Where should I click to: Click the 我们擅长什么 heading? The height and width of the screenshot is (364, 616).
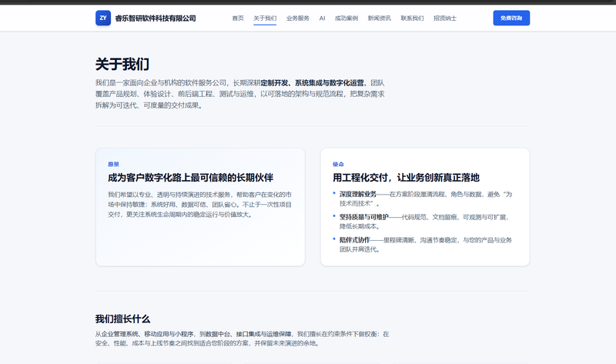pyautogui.click(x=122, y=319)
